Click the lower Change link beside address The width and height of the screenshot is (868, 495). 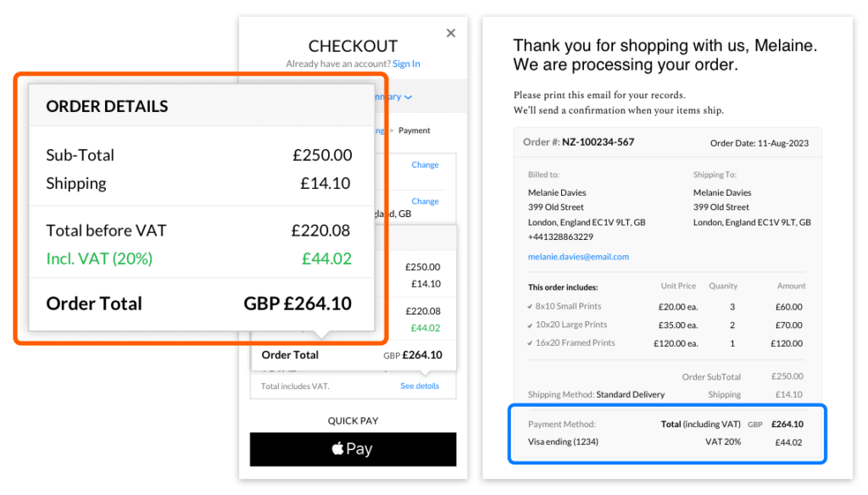425,202
